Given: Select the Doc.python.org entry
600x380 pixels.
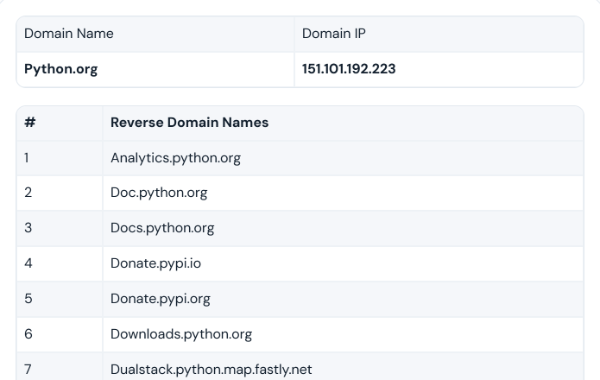Looking at the screenshot, I should point(159,193).
